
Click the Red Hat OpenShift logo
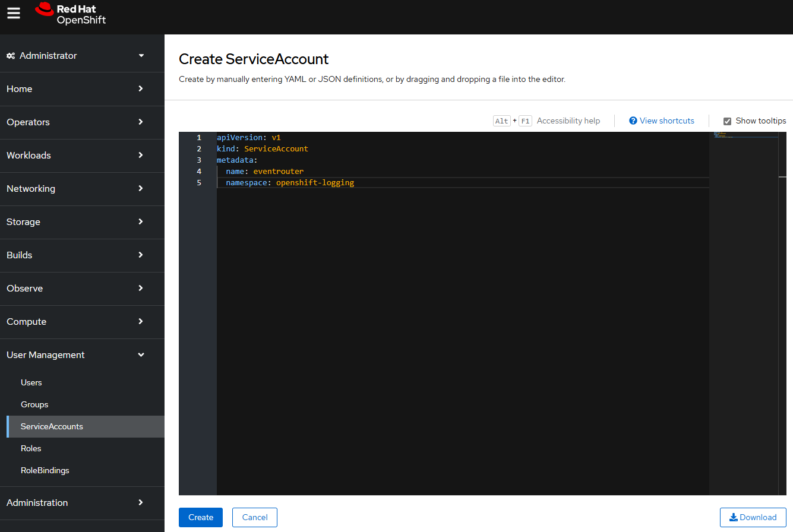tap(71, 14)
